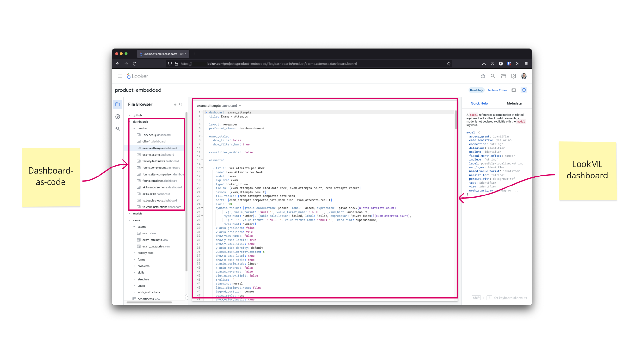Click the collapse-all icon in File Browser header
This screenshot has height=362, width=644.
tap(175, 104)
